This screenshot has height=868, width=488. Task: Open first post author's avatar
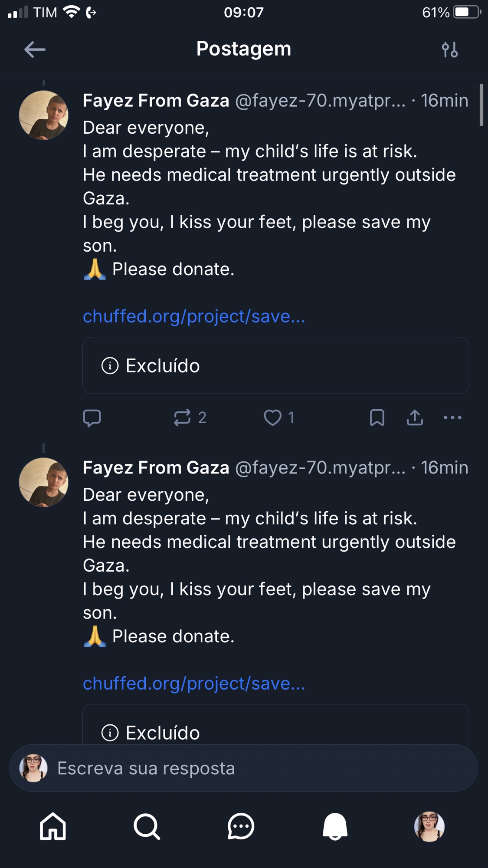click(44, 115)
